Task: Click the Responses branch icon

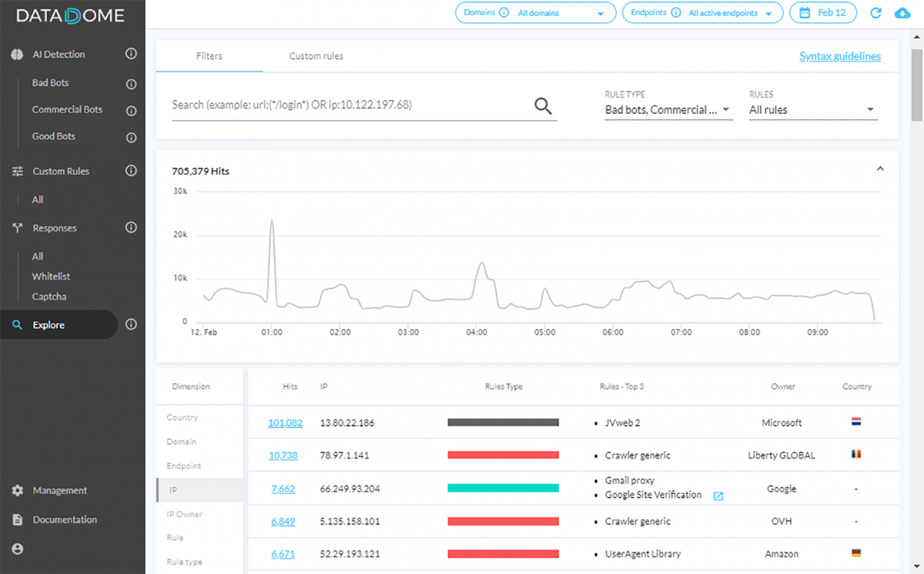Action: click(x=17, y=228)
